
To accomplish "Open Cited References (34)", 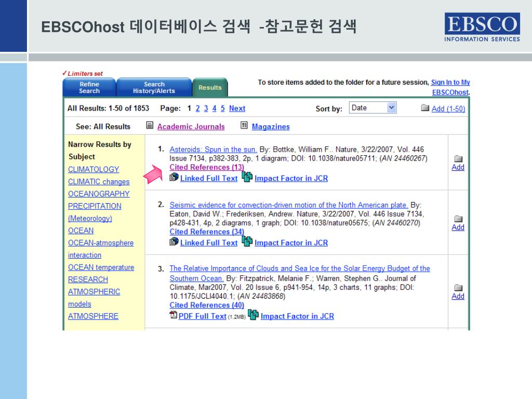I will (207, 232).
